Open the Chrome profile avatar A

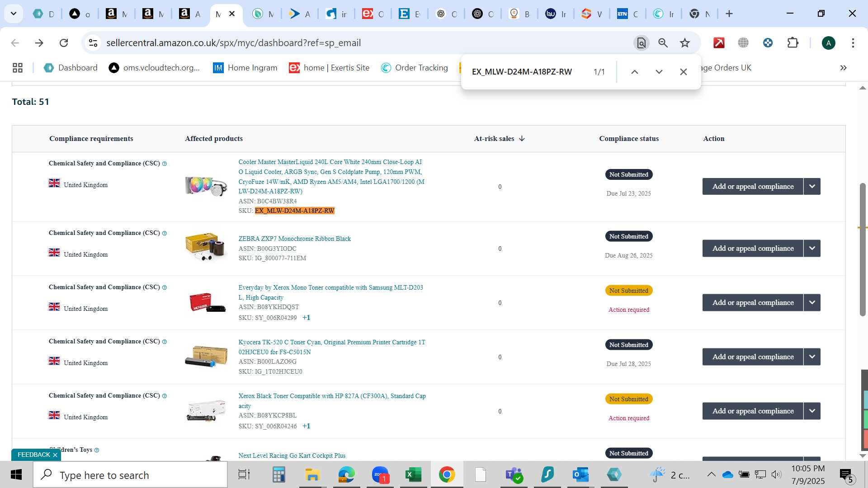coord(828,43)
